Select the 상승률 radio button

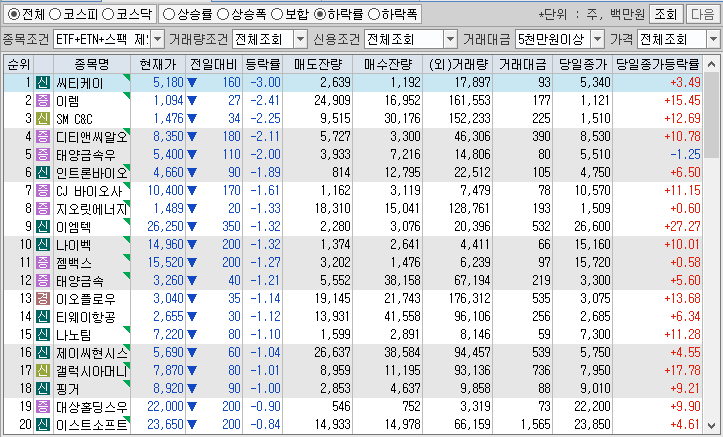169,15
